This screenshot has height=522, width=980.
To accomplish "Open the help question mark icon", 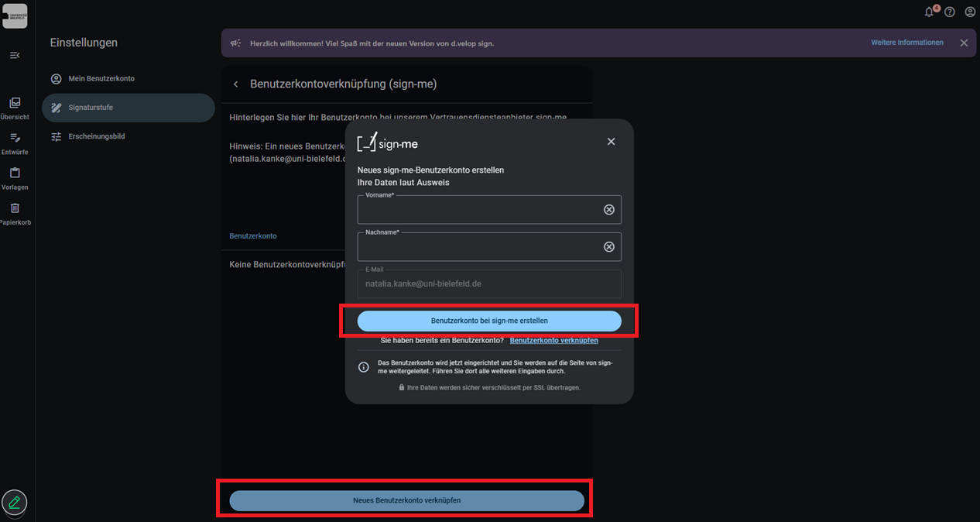I will pos(950,12).
